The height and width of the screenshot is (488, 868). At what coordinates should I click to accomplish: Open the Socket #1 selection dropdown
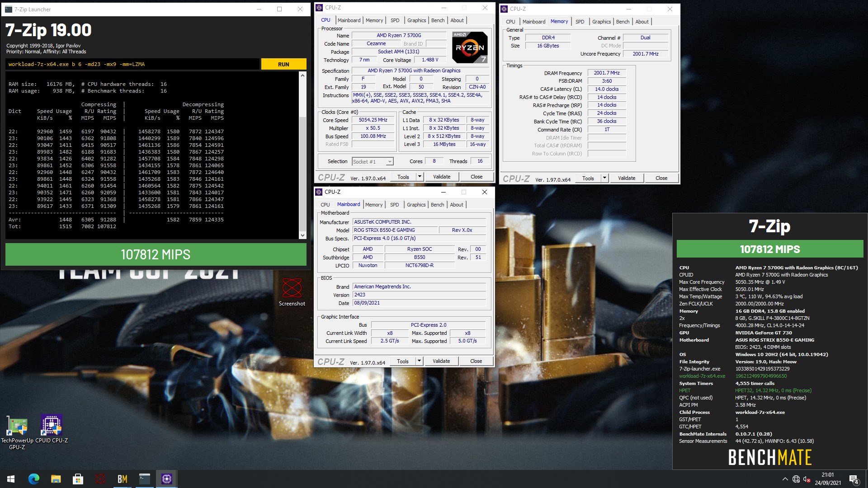point(373,161)
